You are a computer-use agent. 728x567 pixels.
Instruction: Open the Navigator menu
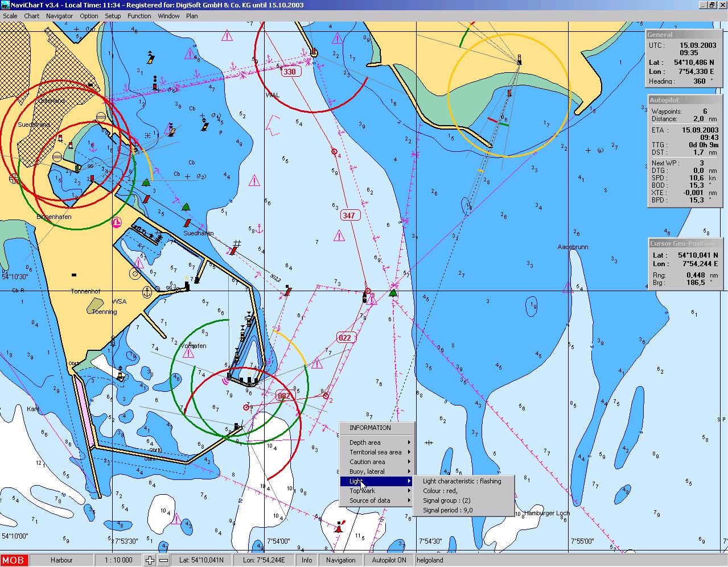tap(59, 16)
